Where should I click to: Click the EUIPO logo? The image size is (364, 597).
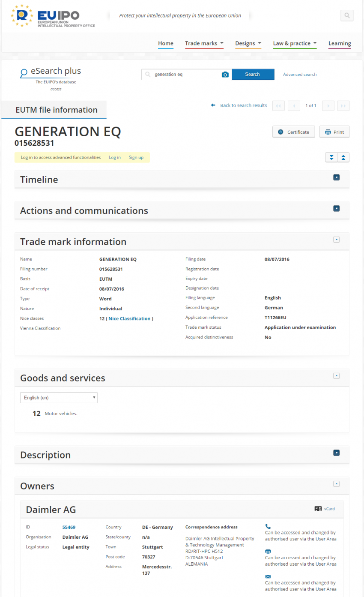click(x=53, y=16)
